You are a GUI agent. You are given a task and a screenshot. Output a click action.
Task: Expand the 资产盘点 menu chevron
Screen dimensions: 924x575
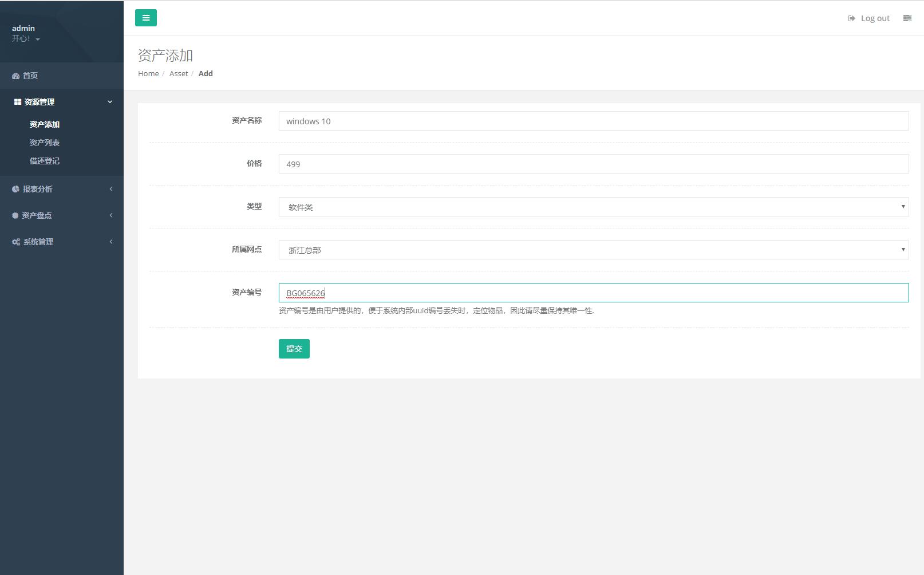click(111, 215)
